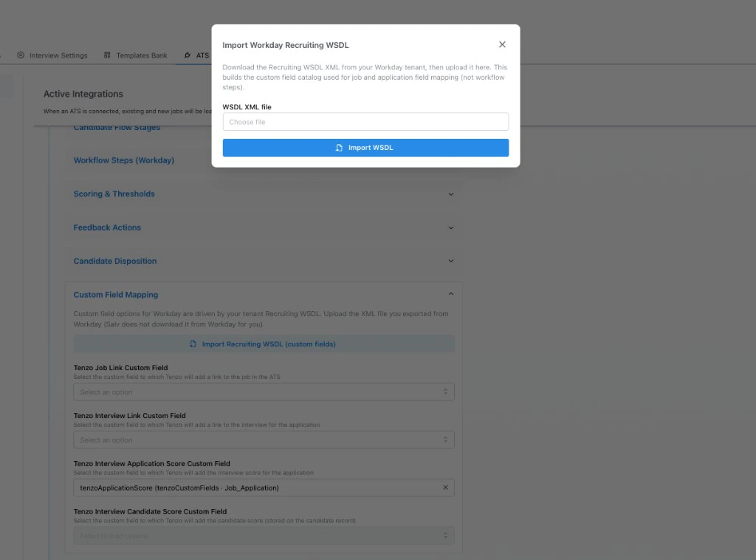
Task: Click the Templates Bank tab icon
Action: (107, 55)
